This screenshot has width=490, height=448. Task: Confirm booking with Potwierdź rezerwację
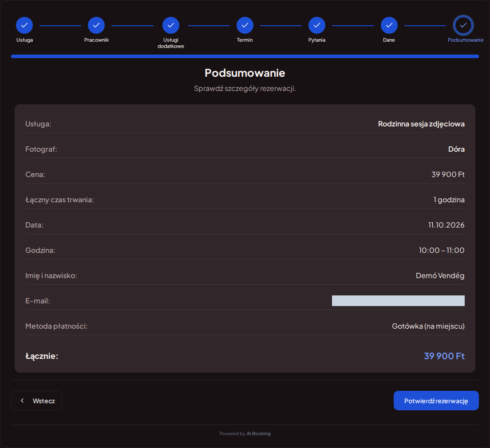436,401
